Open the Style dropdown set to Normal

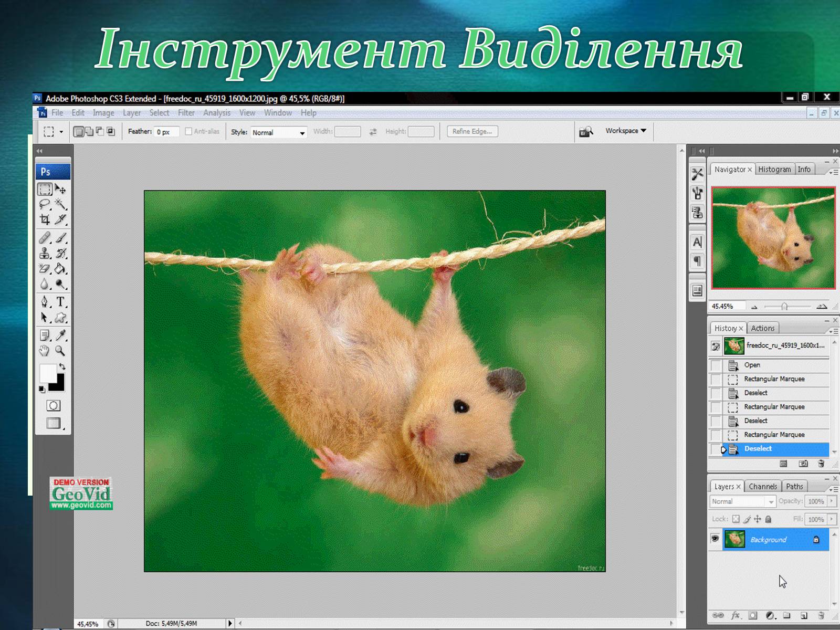pyautogui.click(x=279, y=132)
